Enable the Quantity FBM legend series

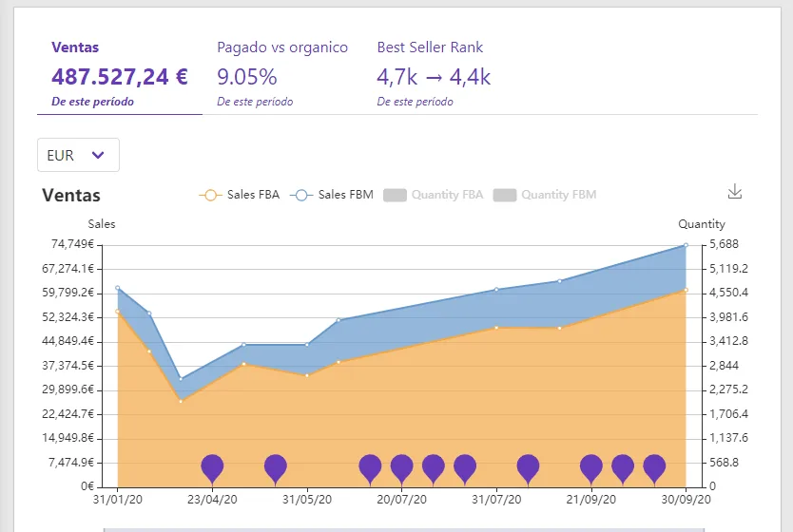click(545, 195)
